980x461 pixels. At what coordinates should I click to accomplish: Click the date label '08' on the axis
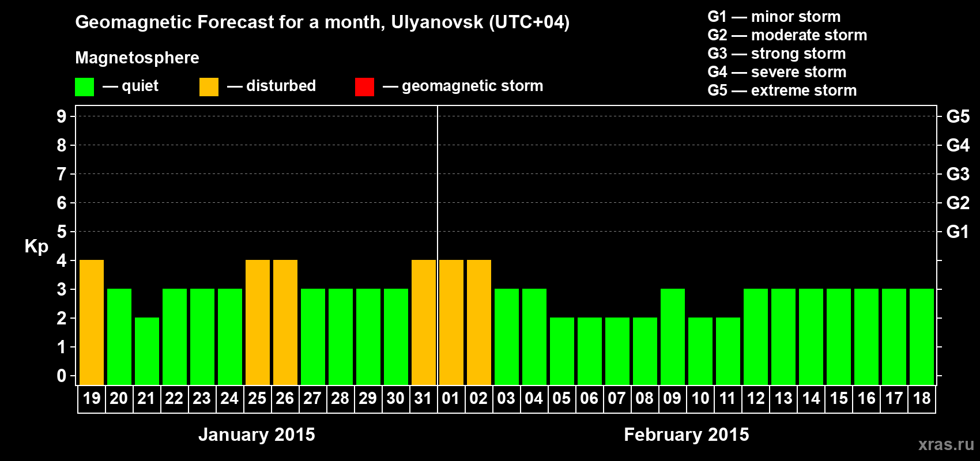tap(644, 399)
